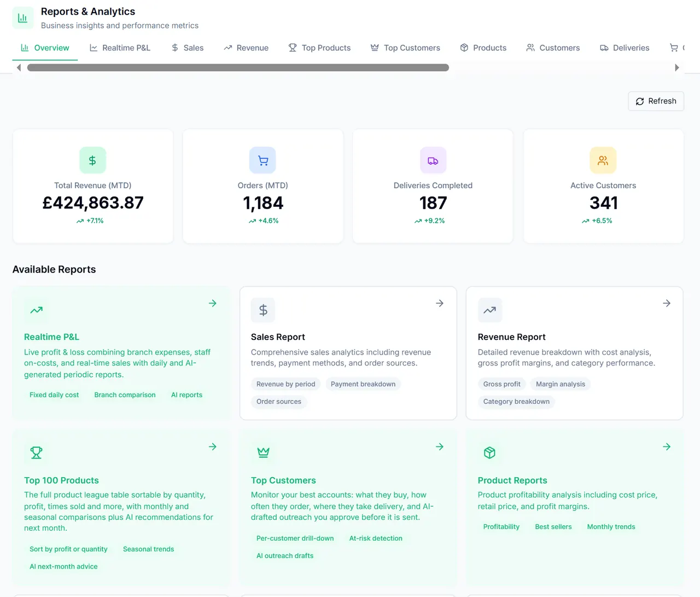Click the dollar icon on Total Revenue card

coord(92,160)
